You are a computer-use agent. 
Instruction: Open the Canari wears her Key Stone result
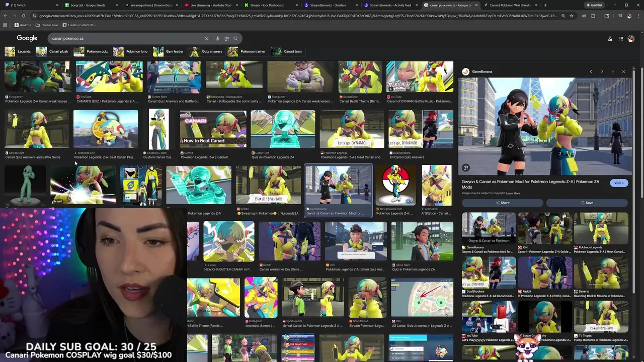(289, 241)
